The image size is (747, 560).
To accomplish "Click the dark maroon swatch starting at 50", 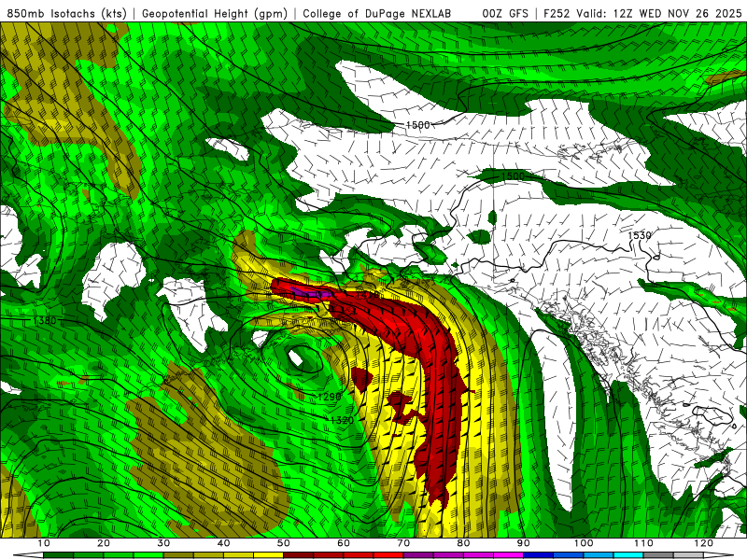I will click(299, 555).
